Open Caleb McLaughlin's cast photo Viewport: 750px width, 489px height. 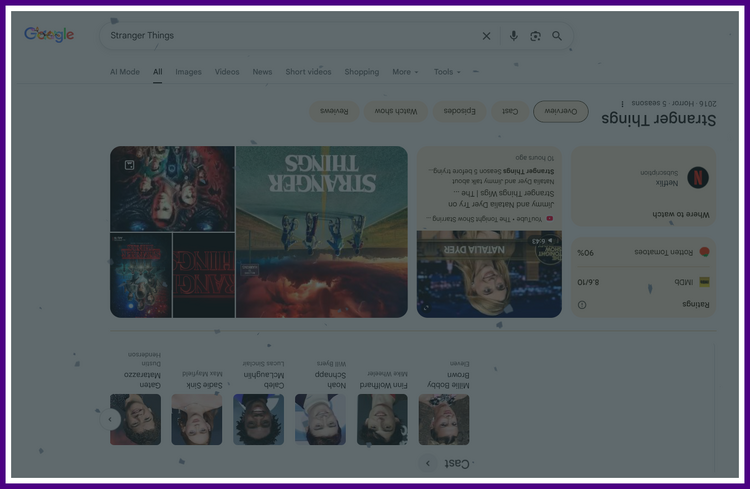[258, 420]
